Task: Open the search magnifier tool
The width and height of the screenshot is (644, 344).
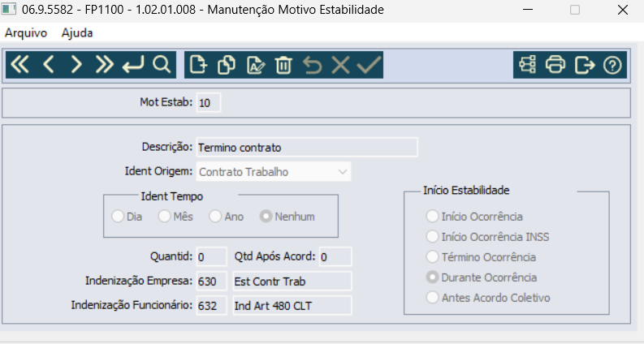Action: pyautogui.click(x=162, y=65)
